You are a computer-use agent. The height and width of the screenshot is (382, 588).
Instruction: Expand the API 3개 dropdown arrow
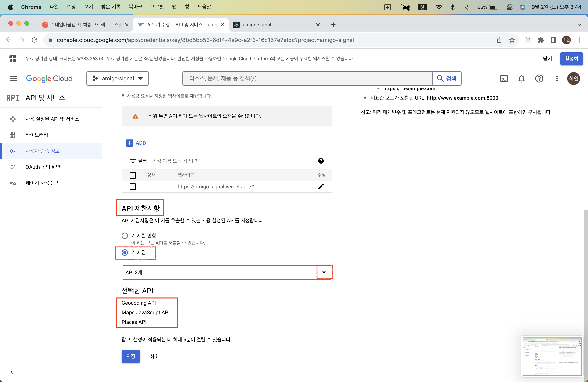tap(324, 273)
